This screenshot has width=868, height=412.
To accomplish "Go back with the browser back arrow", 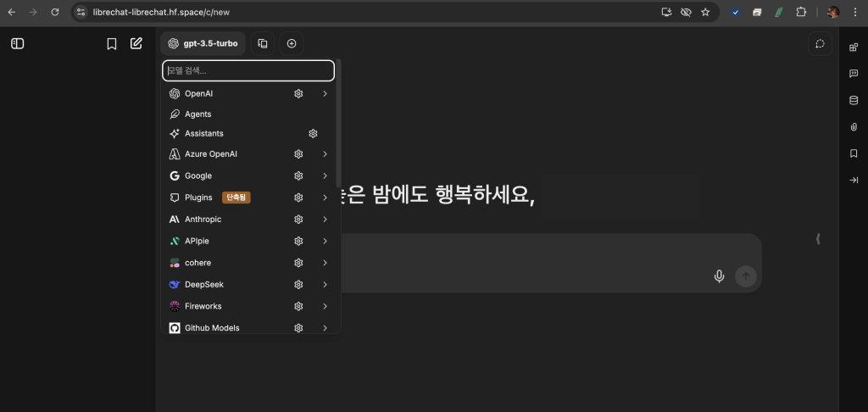I will coord(12,12).
